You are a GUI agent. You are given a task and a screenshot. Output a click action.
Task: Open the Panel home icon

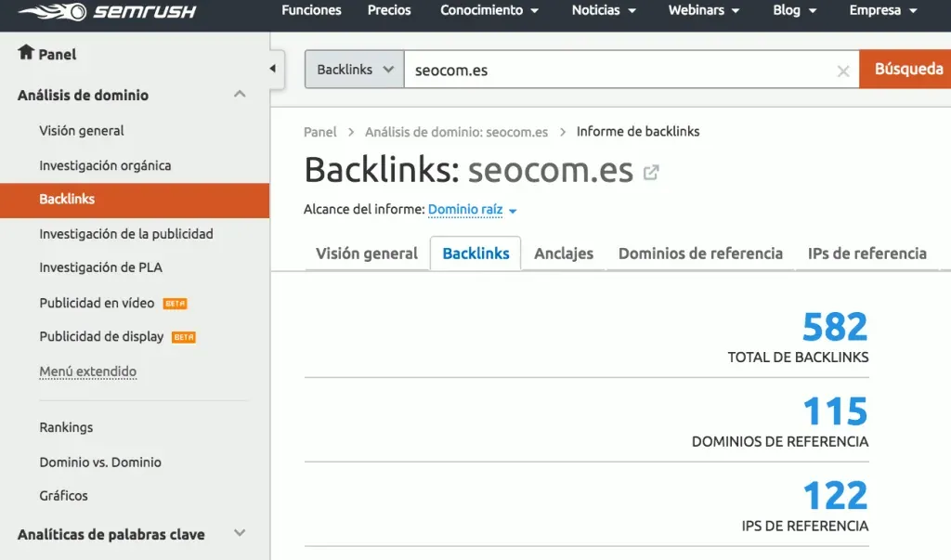[25, 53]
